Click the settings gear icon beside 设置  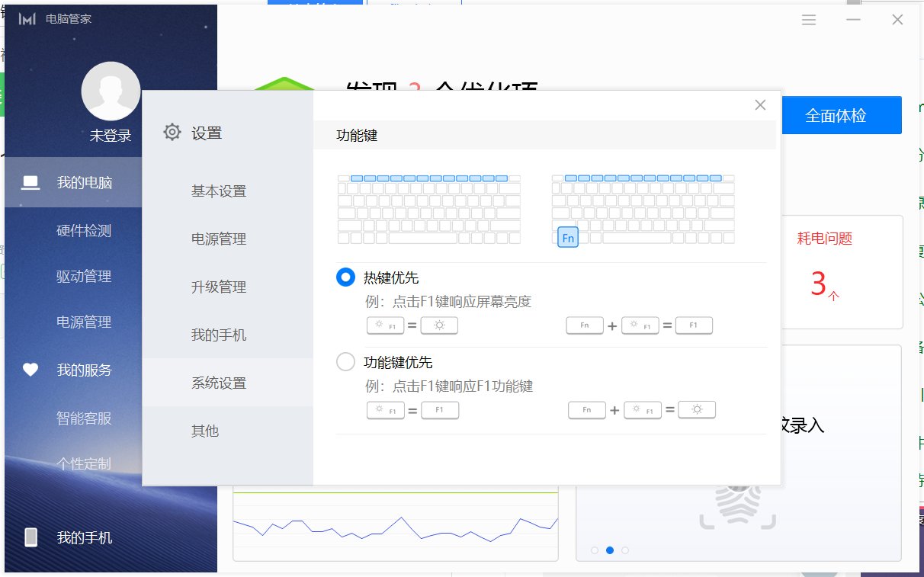tap(172, 131)
